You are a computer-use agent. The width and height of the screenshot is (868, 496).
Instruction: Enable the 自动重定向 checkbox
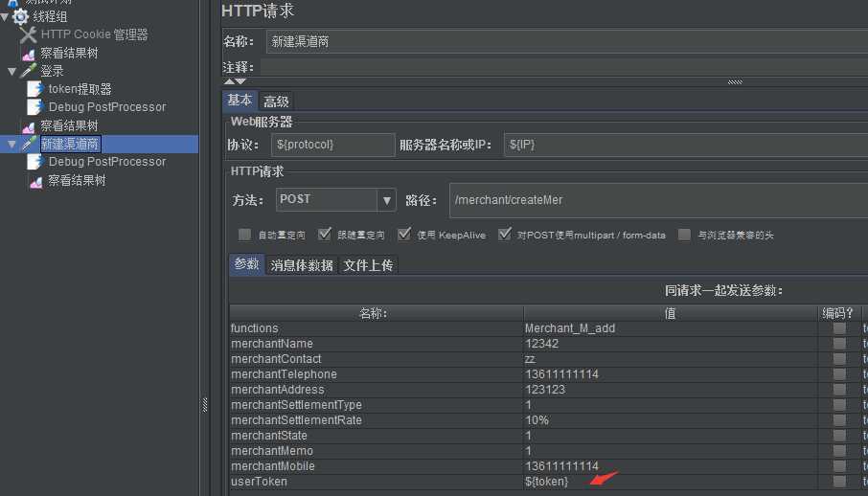tap(244, 235)
